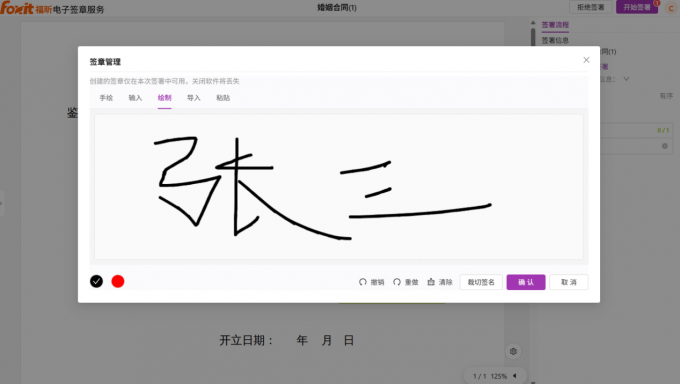
Task: Click the arrow beside 125% zoom
Action: [x=515, y=376]
